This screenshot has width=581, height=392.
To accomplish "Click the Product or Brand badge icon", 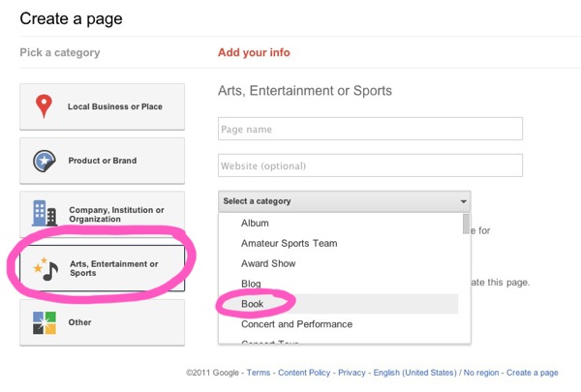I will click(45, 161).
